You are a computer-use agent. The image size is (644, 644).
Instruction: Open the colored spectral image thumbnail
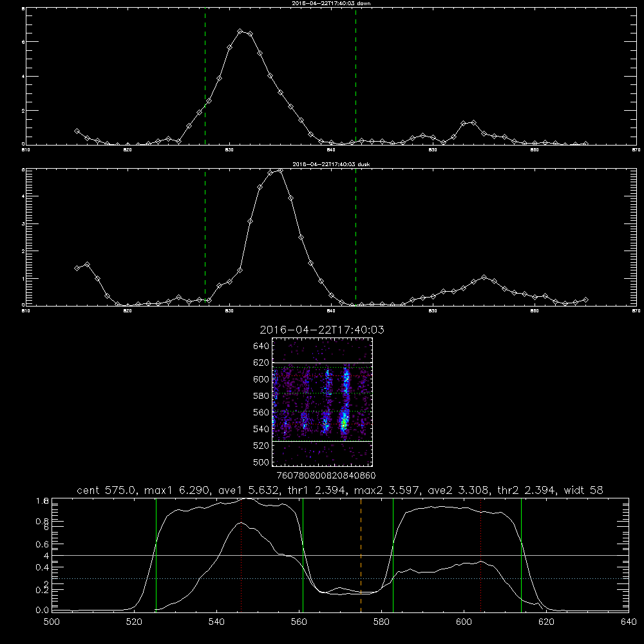tap(323, 402)
